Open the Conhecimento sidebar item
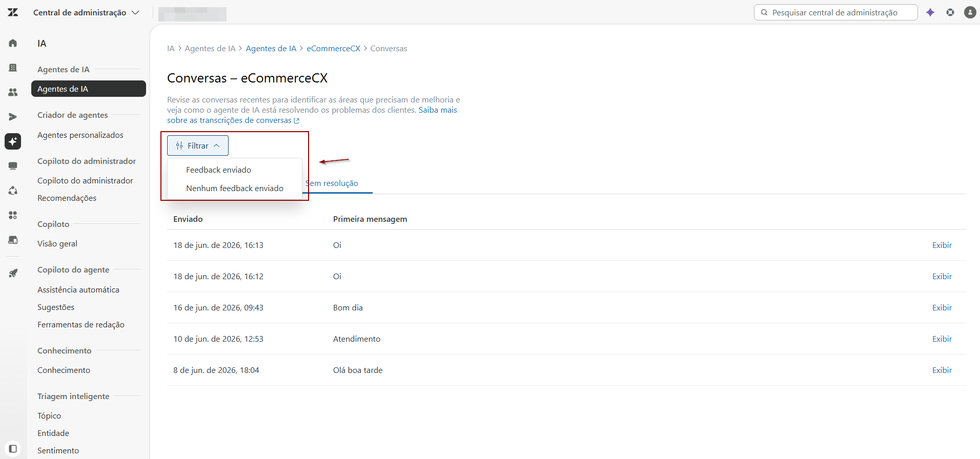Image resolution: width=980 pixels, height=459 pixels. (64, 370)
